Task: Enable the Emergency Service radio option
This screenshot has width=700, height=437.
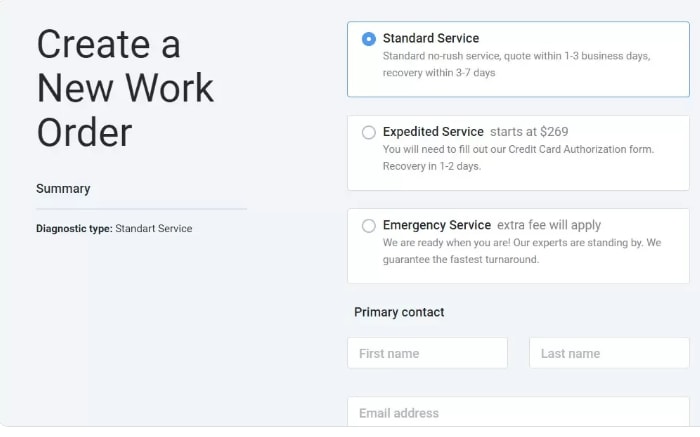Action: (369, 226)
